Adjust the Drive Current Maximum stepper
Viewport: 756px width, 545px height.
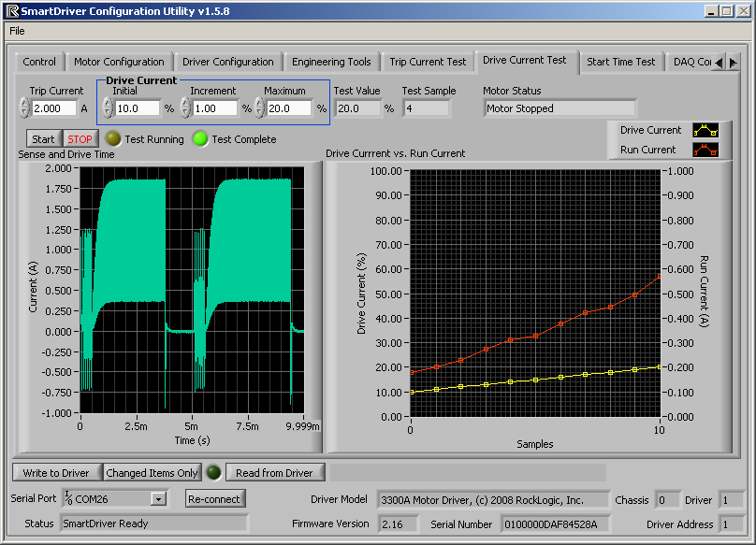coord(259,108)
